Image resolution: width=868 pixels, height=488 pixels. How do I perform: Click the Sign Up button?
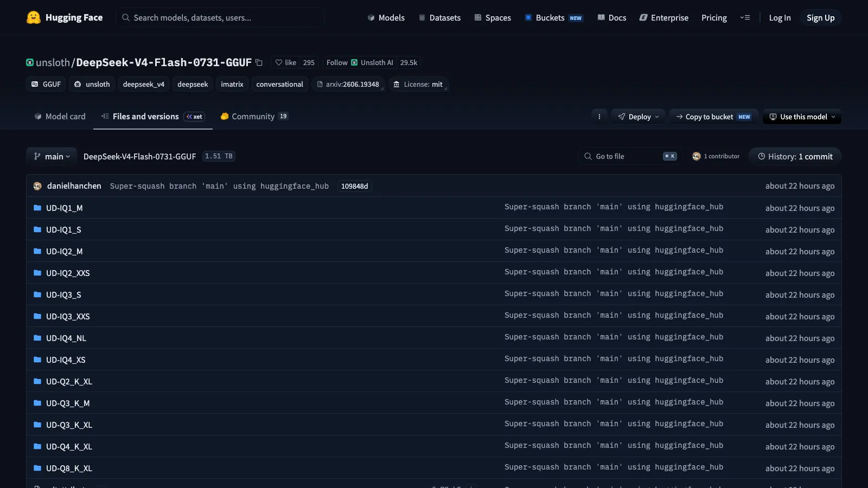[x=820, y=17]
